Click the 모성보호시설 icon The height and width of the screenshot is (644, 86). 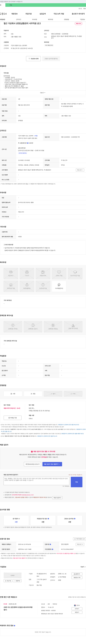tap(43, 286)
